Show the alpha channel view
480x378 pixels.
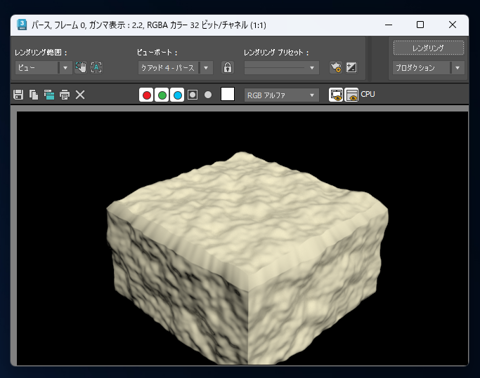coord(193,95)
